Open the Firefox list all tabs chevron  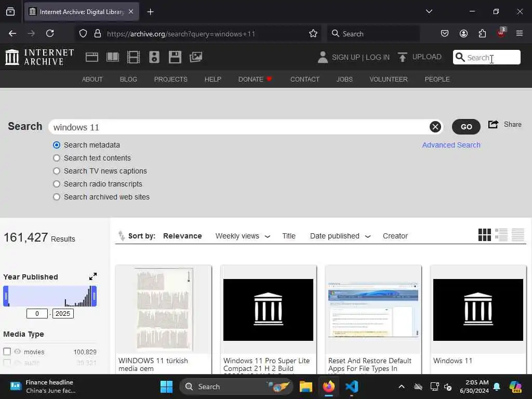(x=429, y=11)
